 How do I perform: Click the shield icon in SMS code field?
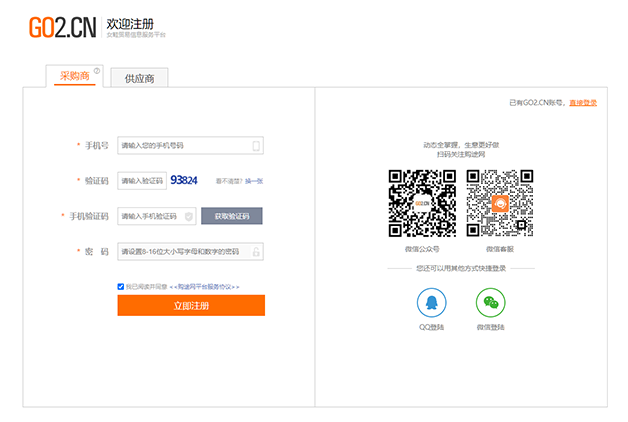coord(189,216)
